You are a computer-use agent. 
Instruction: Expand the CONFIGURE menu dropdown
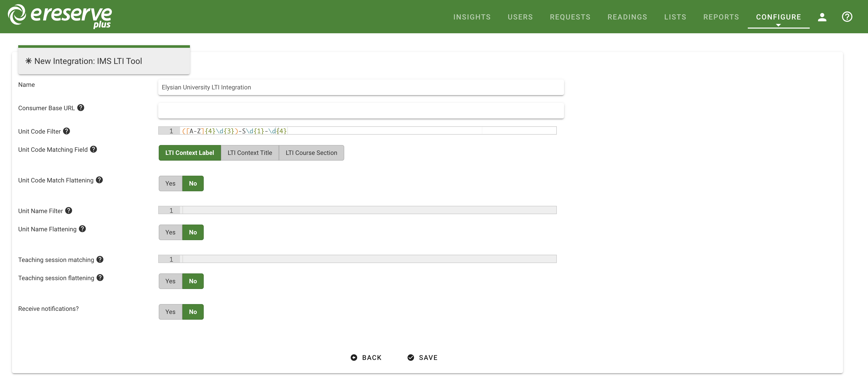778,17
